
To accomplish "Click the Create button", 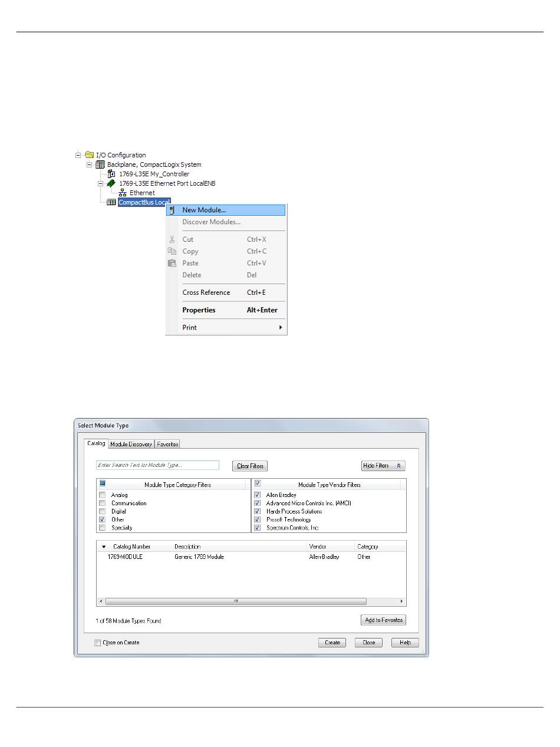I will tap(332, 643).
